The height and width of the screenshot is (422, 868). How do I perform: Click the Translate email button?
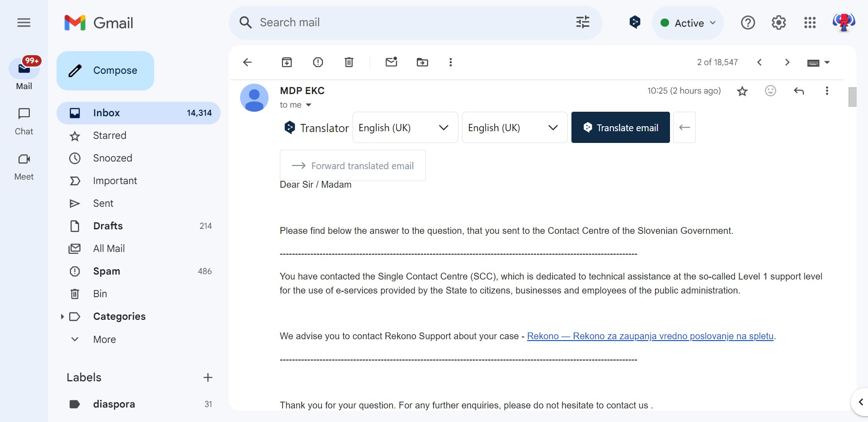[620, 128]
